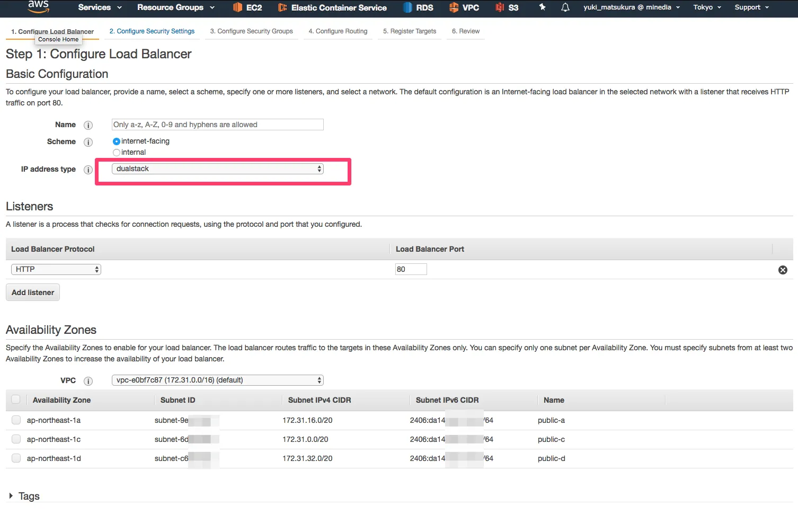This screenshot has width=798, height=532.
Task: Open the S3 service shortcut
Action: (507, 7)
